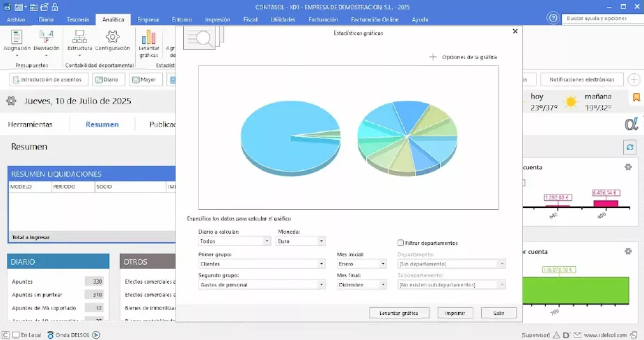Enable Filtrar departamentos checkbox
The width and height of the screenshot is (644, 340).
point(400,243)
